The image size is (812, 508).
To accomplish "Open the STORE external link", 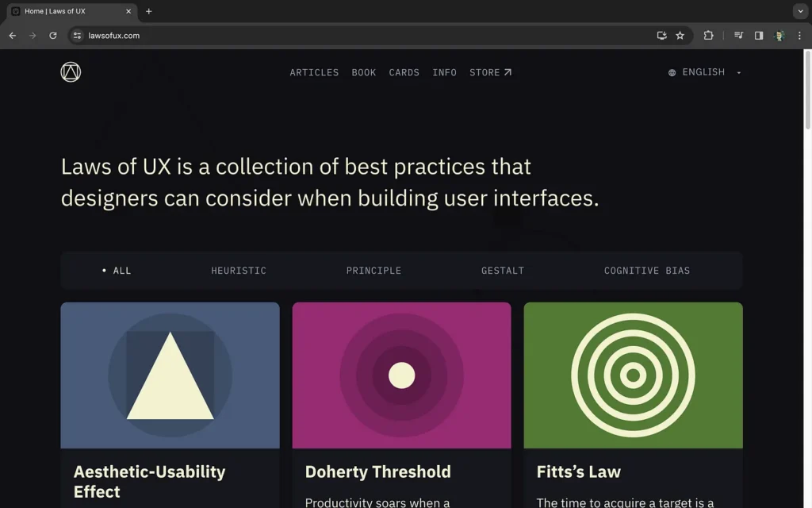I will (490, 72).
